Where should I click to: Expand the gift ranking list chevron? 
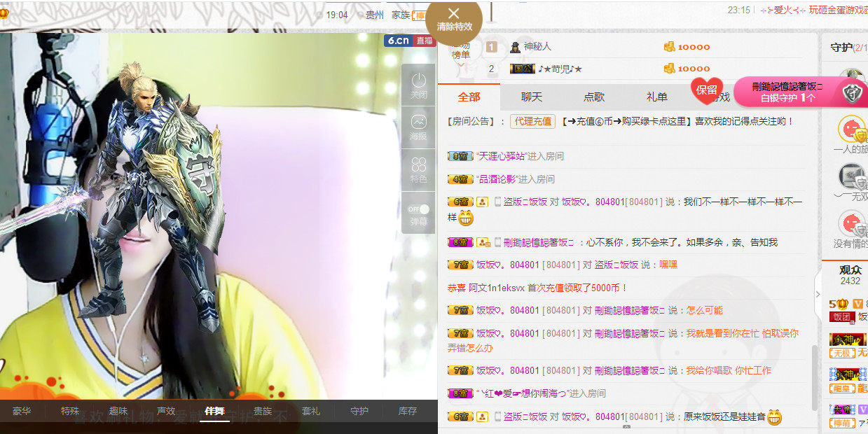coord(460,64)
